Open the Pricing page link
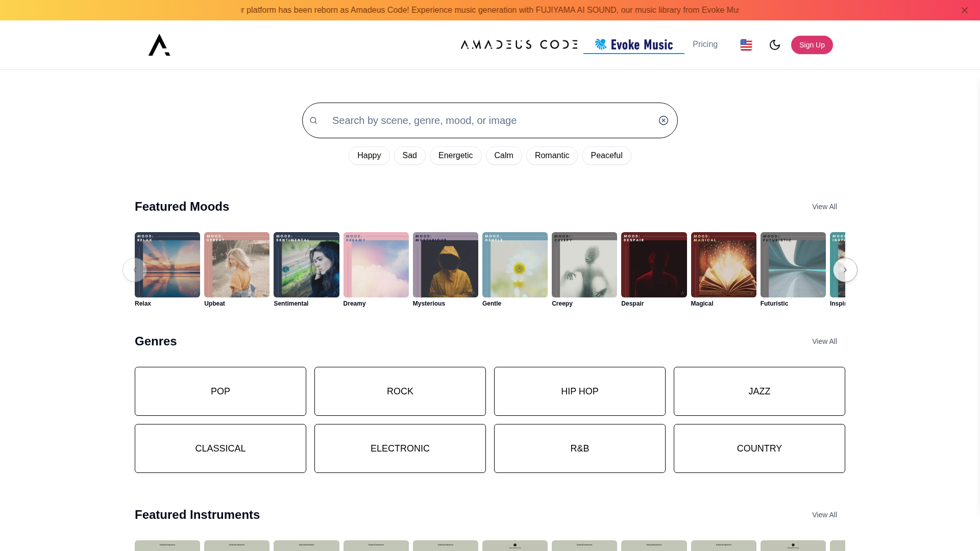This screenshot has height=551, width=980. (x=705, y=44)
